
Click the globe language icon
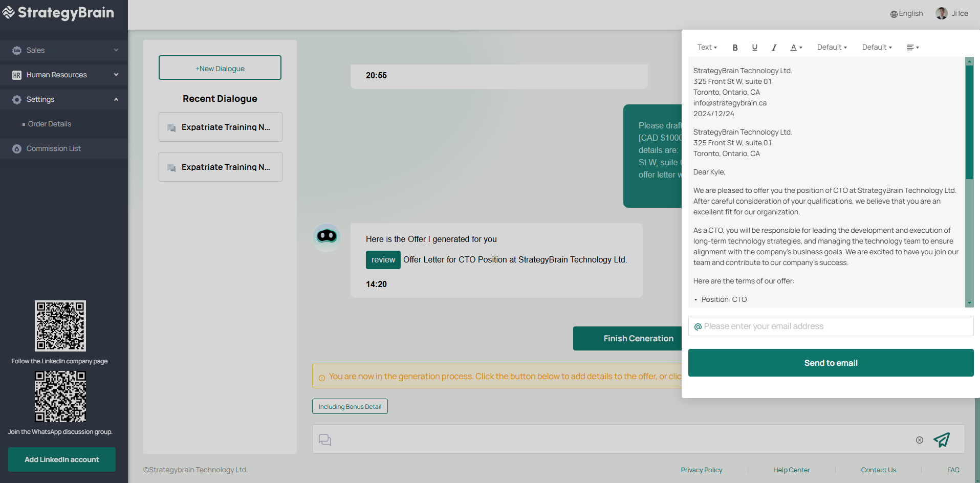(x=894, y=14)
